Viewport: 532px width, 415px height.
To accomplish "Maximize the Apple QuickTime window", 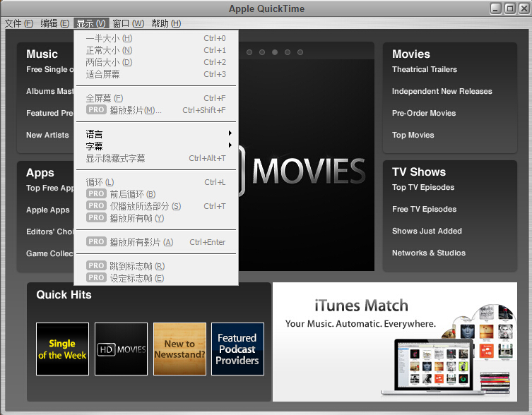I will [509, 8].
